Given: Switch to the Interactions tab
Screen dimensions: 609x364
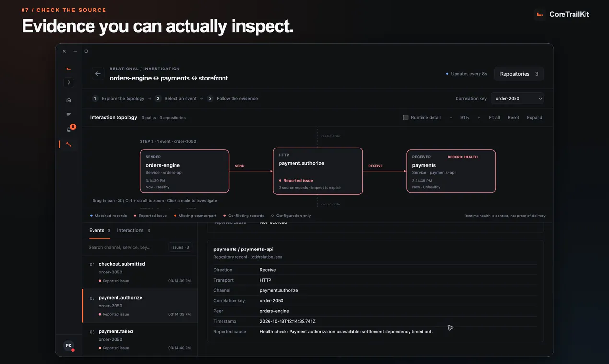Looking at the screenshot, I should coord(133,230).
